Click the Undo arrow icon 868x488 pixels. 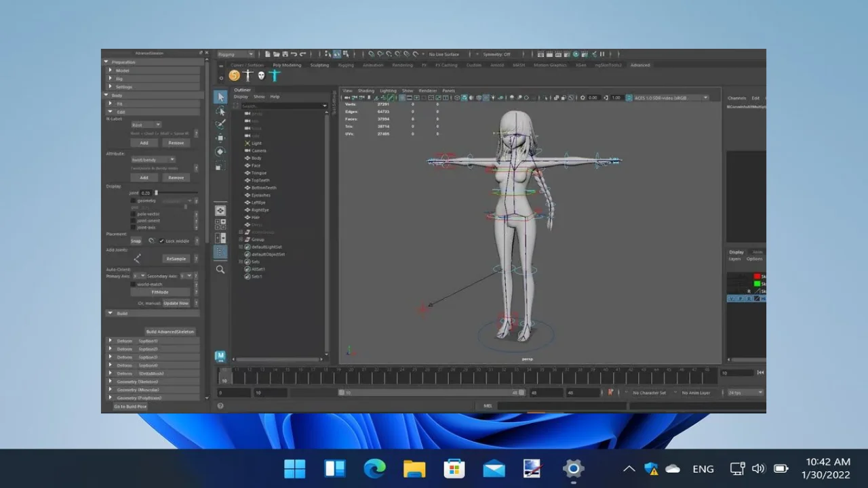(x=294, y=54)
